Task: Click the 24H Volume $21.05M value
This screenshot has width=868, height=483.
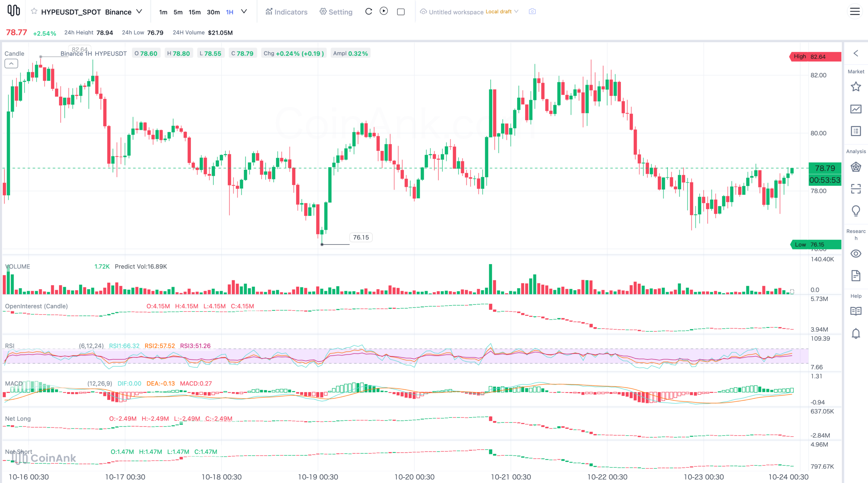Action: pos(220,33)
